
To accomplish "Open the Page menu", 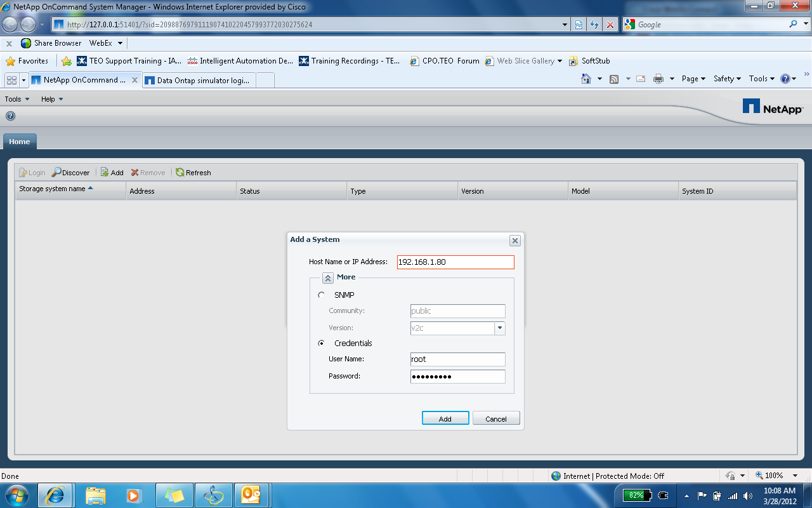I will click(693, 79).
